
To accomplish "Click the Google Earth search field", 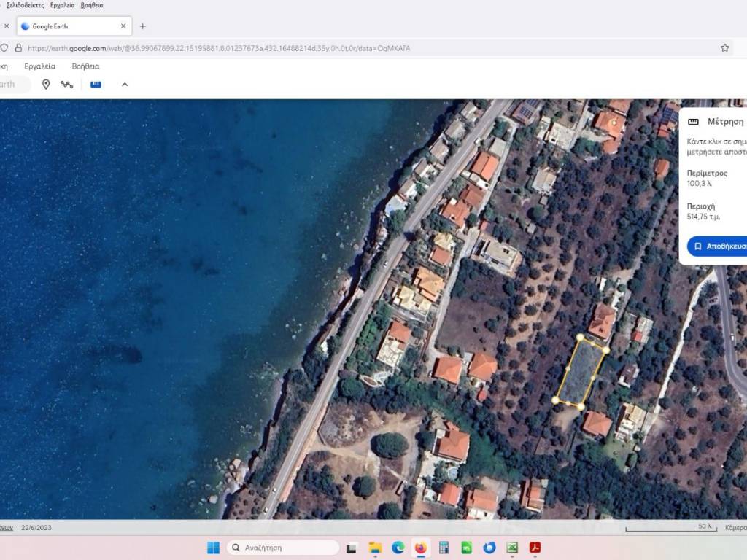I will coord(13,85).
